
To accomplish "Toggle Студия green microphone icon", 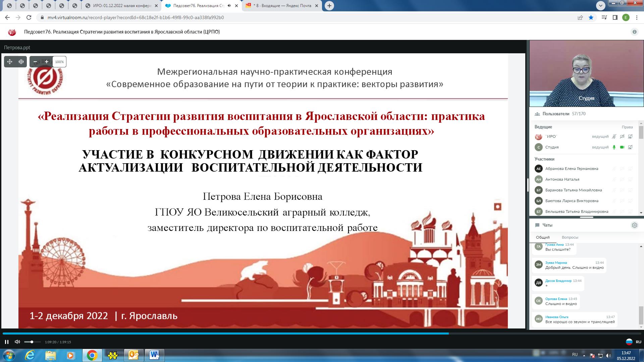I will tap(614, 147).
